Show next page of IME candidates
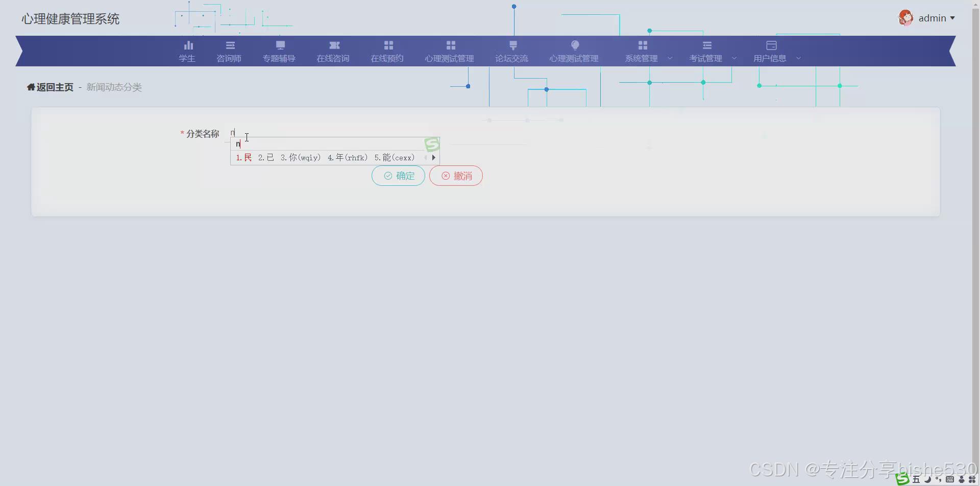 click(434, 158)
